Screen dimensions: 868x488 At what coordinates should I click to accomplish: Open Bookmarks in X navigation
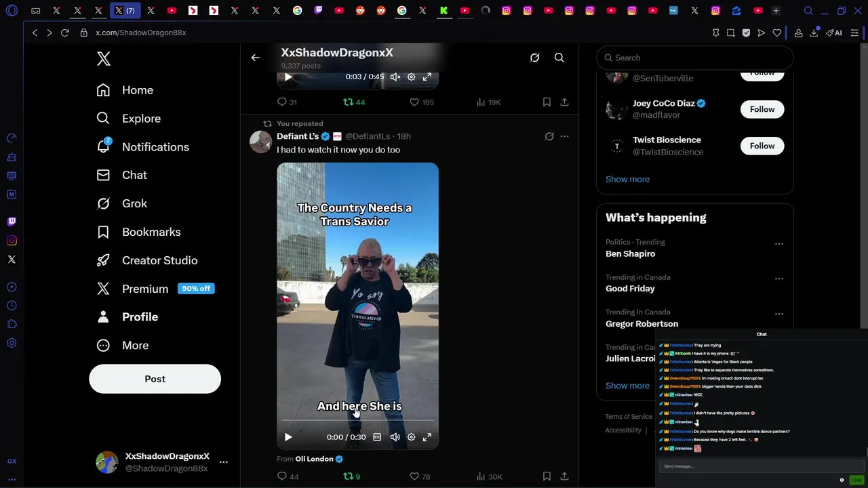point(138,232)
